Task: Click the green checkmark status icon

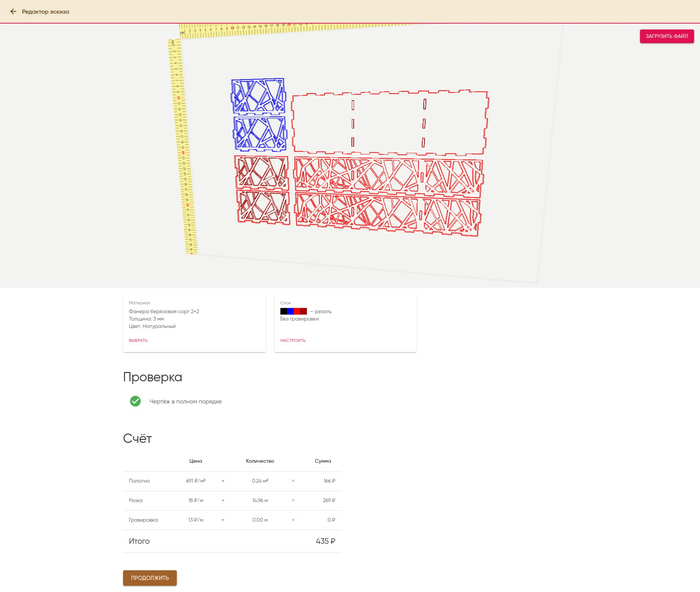Action: click(x=135, y=401)
